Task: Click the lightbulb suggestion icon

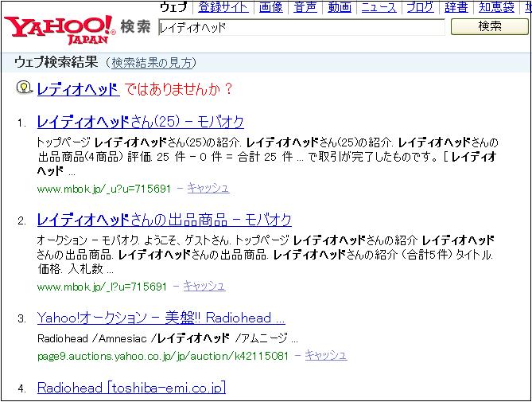Action: [24, 88]
